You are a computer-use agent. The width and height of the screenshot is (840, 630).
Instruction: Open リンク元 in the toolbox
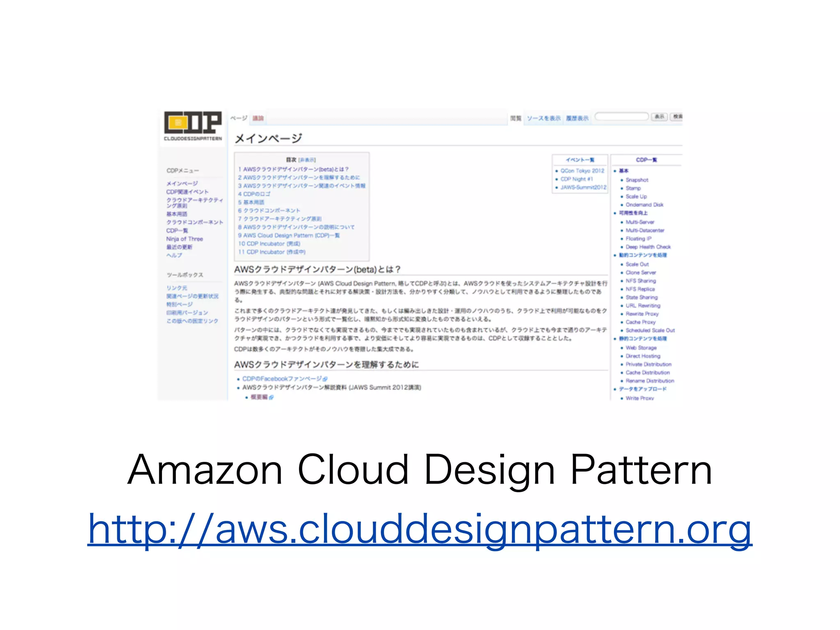pos(177,288)
